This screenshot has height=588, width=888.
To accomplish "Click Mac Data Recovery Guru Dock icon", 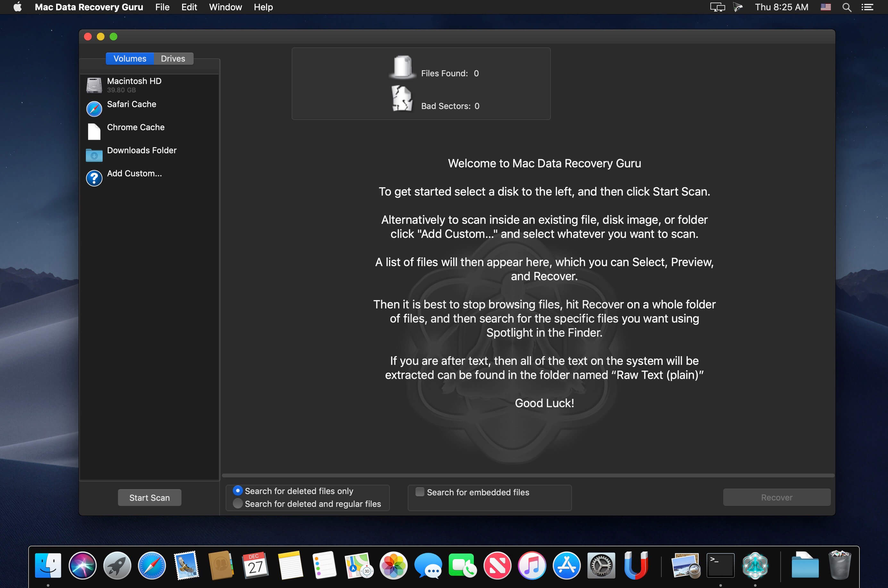I will [x=755, y=566].
